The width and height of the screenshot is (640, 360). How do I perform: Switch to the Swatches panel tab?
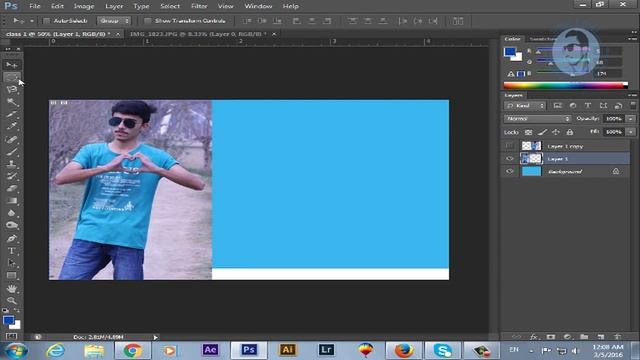click(542, 39)
